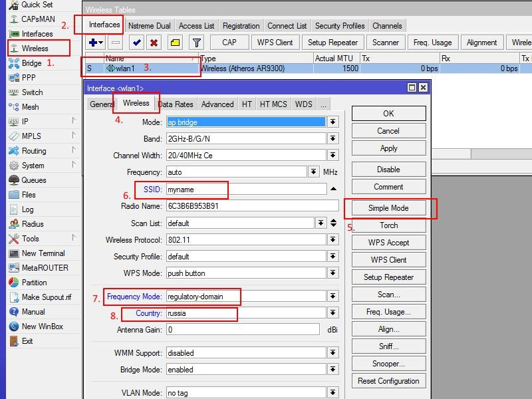Expand the Mode dropdown showing ap bridge

(332, 122)
